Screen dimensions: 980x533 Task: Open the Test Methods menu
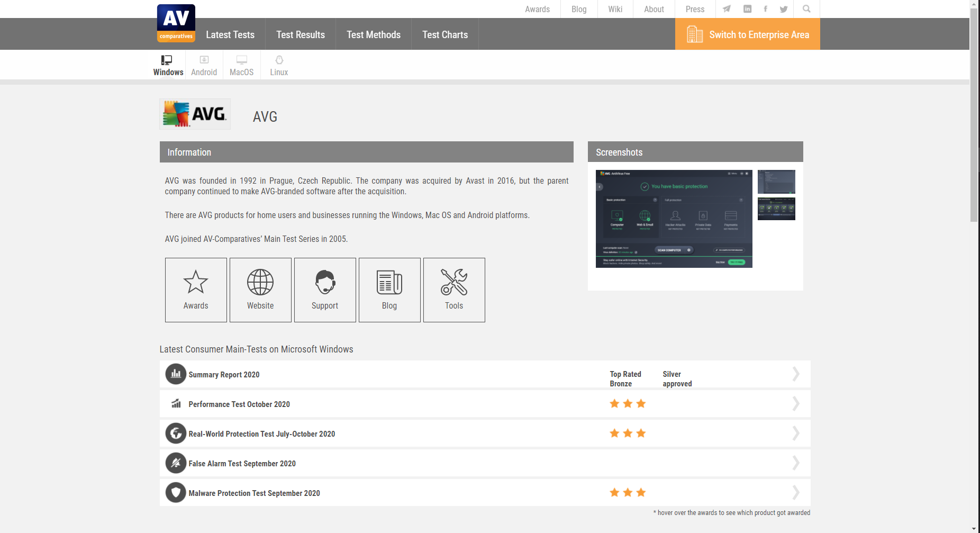click(x=374, y=34)
